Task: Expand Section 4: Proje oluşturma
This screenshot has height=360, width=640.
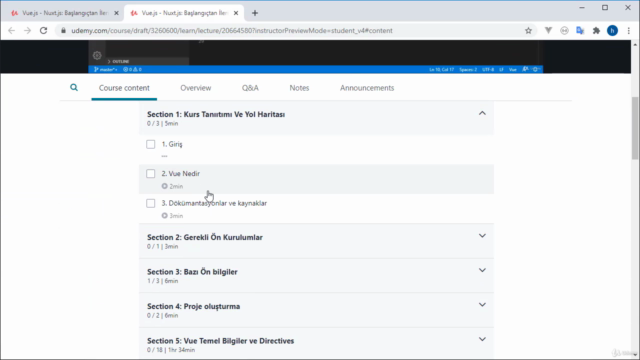Action: [482, 305]
